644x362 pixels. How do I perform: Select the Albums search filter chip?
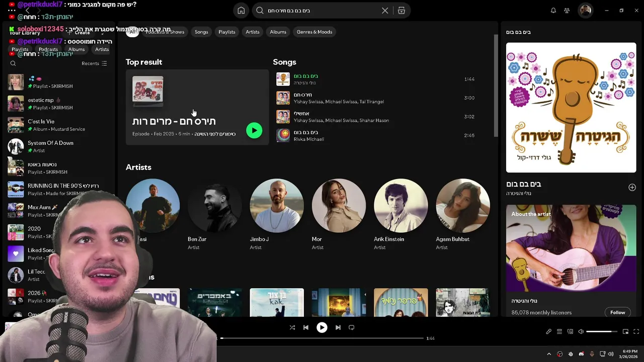(278, 32)
